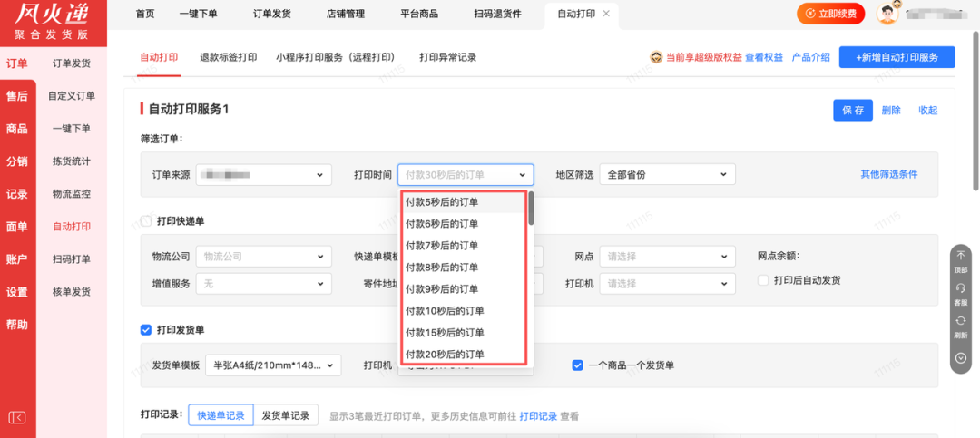The image size is (980, 438).
Task: Select 分销 in left sidebar
Action: (17, 161)
